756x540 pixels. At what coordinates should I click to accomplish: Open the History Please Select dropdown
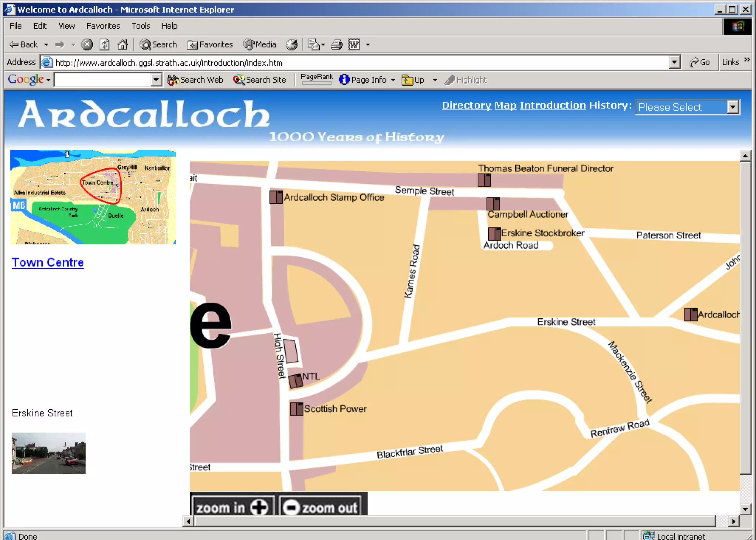click(733, 107)
